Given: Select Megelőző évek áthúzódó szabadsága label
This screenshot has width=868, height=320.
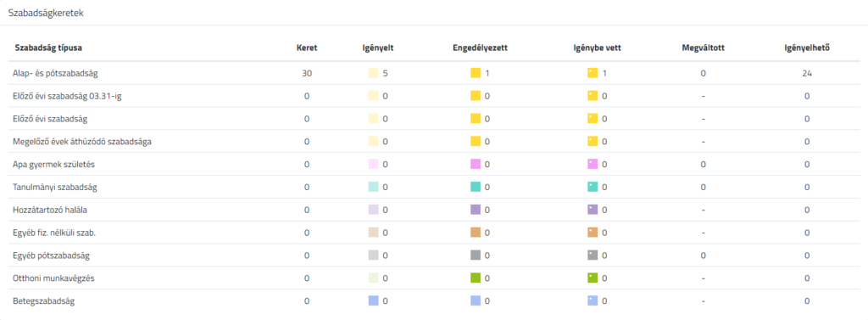Looking at the screenshot, I should (82, 142).
